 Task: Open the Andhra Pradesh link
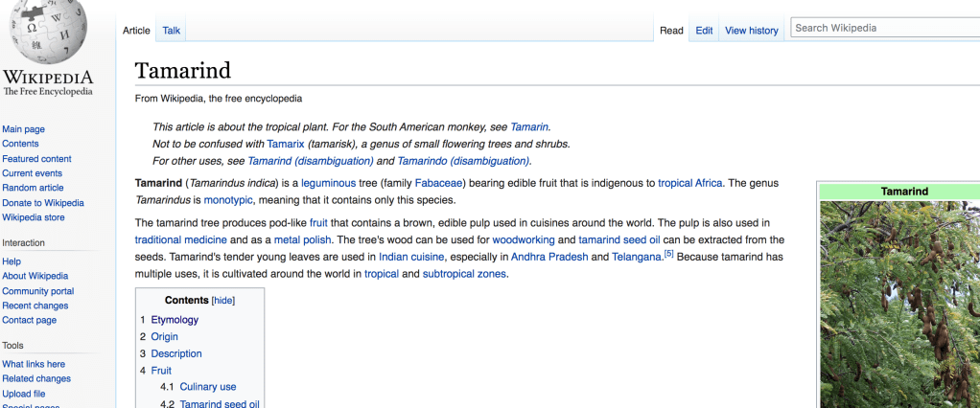click(x=548, y=257)
